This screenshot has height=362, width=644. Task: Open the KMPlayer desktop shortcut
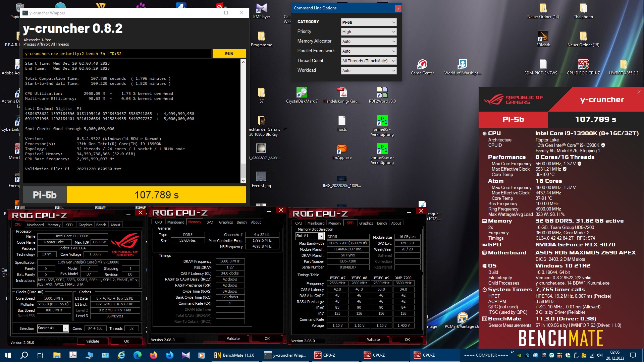tap(261, 11)
